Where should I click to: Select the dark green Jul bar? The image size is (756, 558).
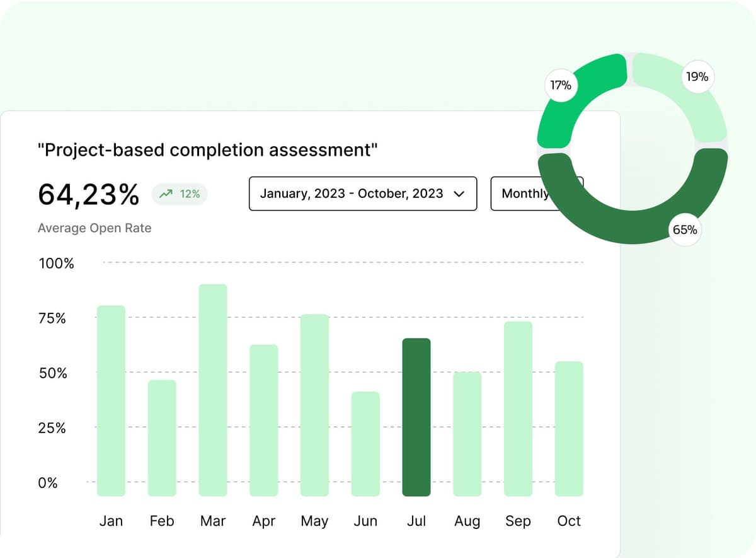point(416,417)
